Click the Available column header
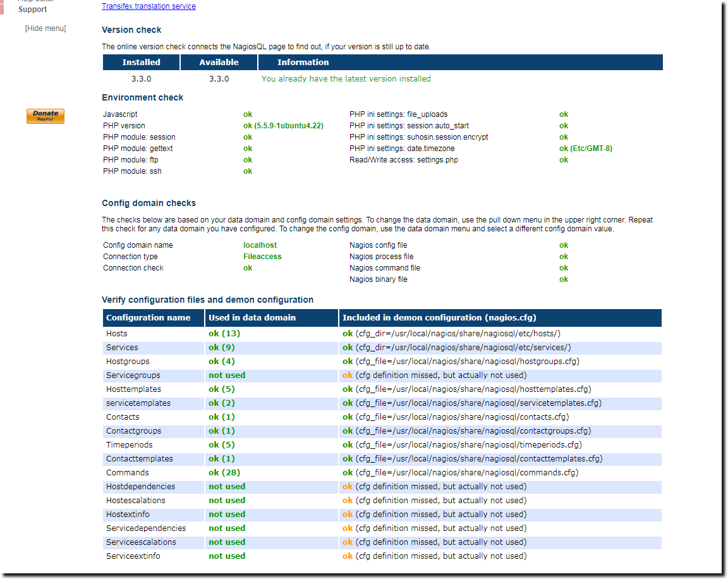Viewport: 728px width, 579px height. pyautogui.click(x=219, y=62)
